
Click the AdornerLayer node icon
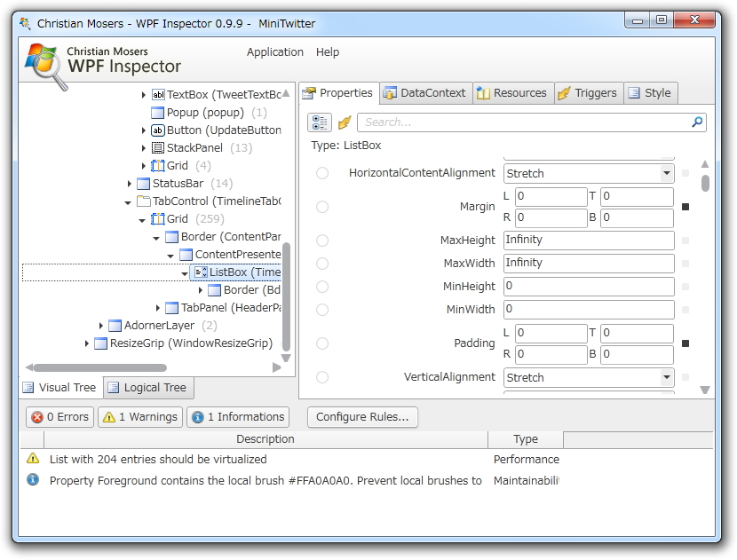(x=115, y=326)
